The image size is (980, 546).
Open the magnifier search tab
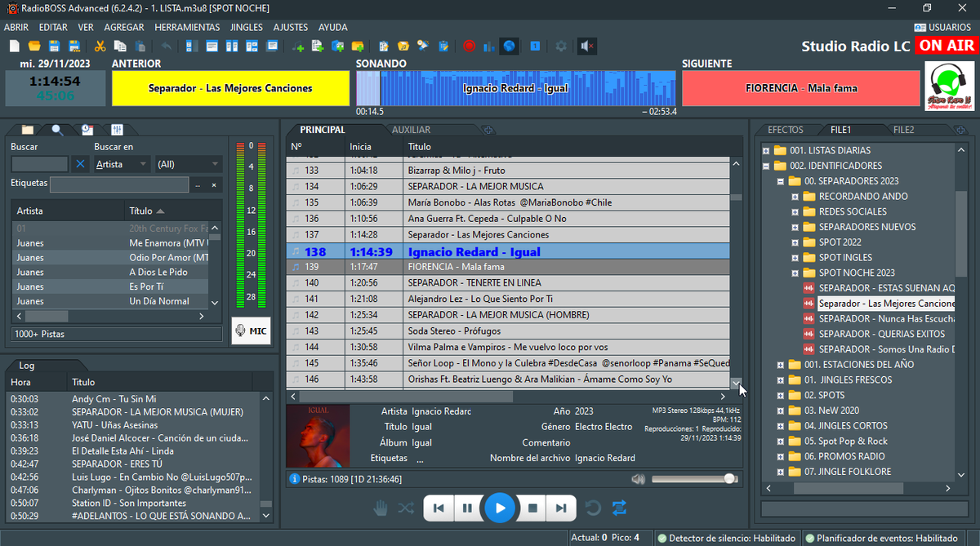57,130
